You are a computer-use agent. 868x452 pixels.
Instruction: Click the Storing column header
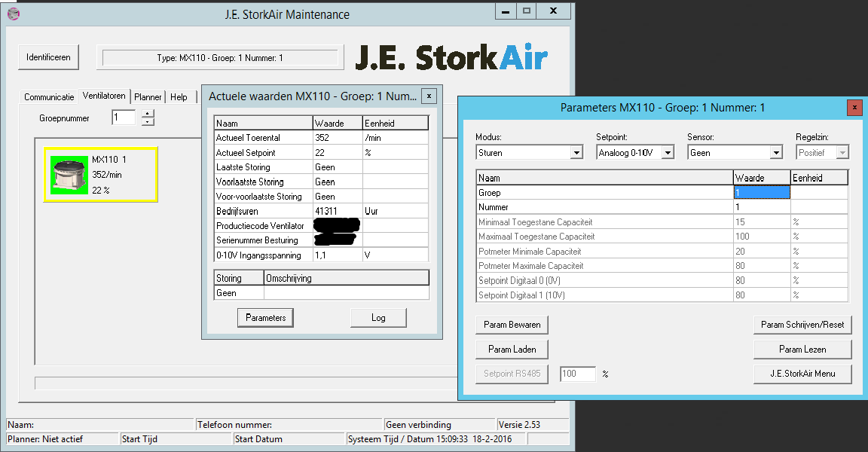pos(239,278)
